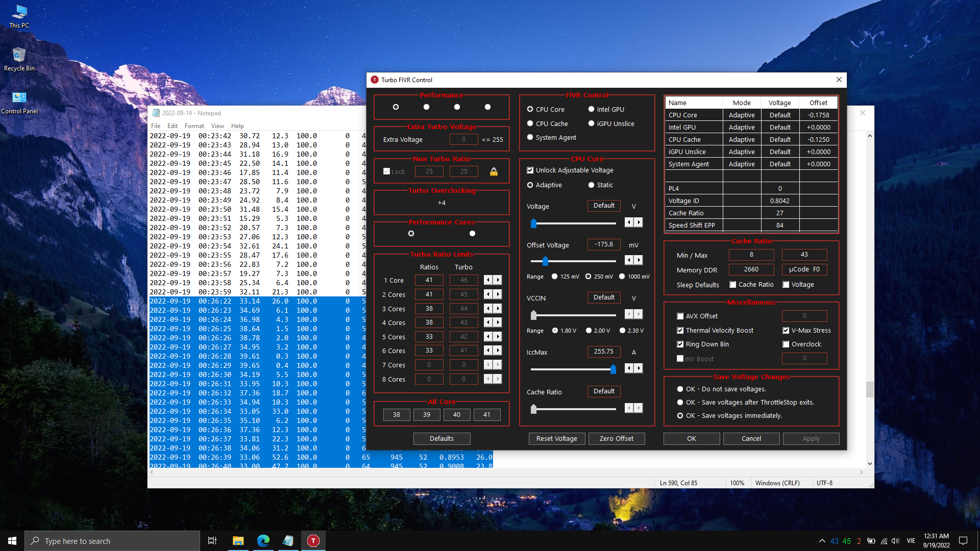The image size is (980, 551).
Task: Open network Wi-Fi tray icon
Action: [x=884, y=541]
